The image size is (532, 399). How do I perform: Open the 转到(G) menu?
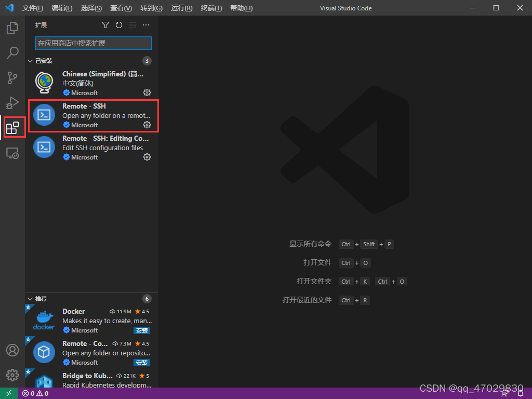[x=151, y=8]
